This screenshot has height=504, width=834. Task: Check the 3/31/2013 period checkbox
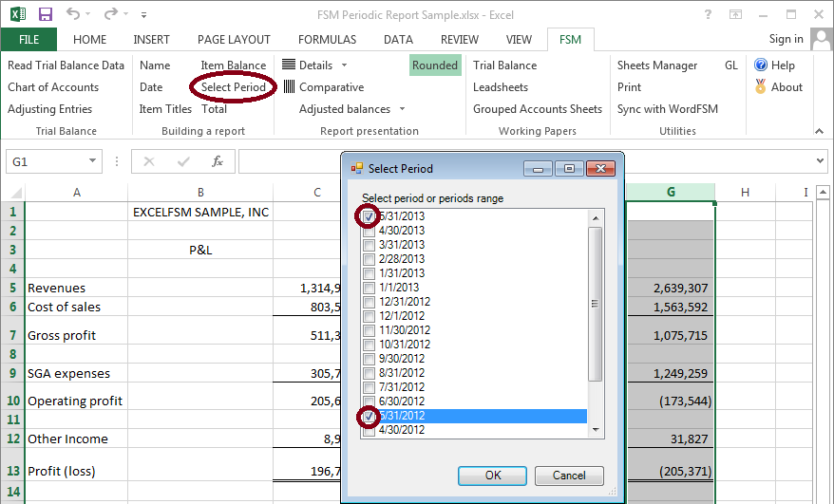(369, 245)
